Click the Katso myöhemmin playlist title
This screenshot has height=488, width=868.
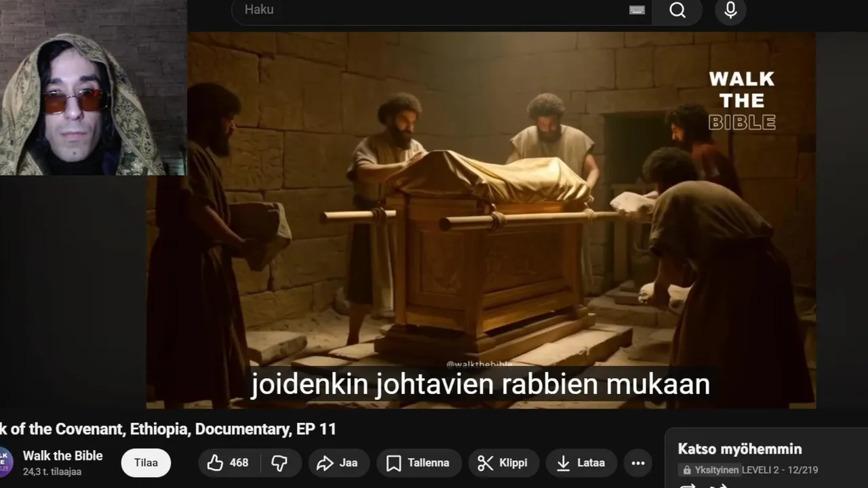[740, 449]
